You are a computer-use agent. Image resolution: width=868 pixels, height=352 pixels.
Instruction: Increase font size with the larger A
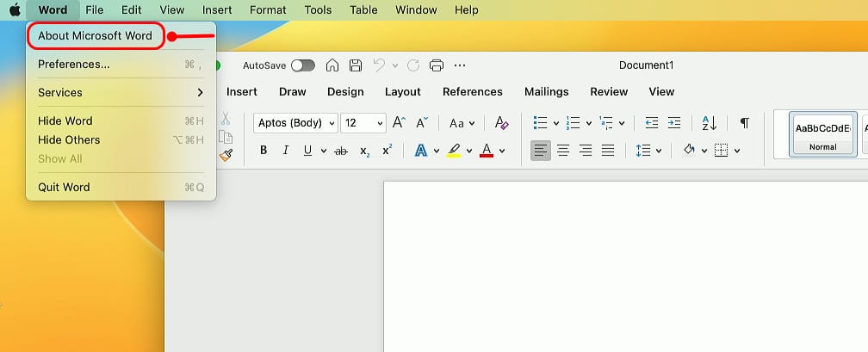pos(400,123)
